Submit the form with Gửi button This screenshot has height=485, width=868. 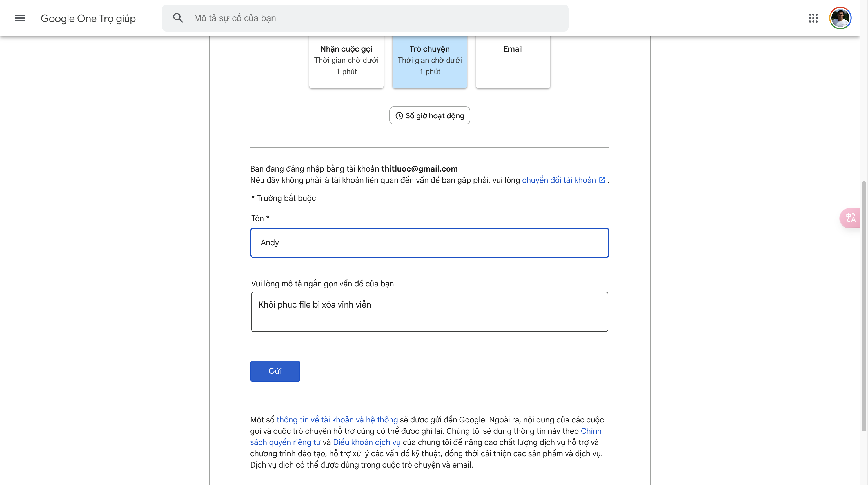coord(275,371)
